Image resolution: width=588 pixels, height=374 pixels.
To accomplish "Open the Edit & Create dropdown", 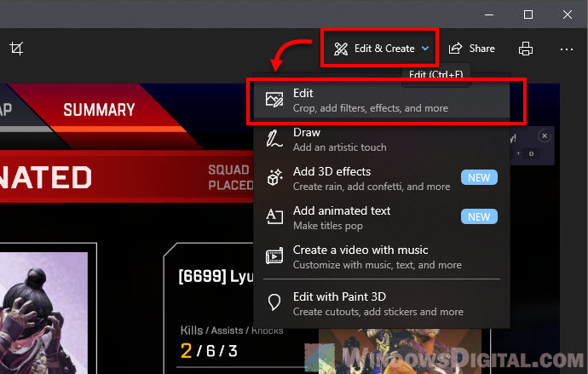I will (x=382, y=49).
